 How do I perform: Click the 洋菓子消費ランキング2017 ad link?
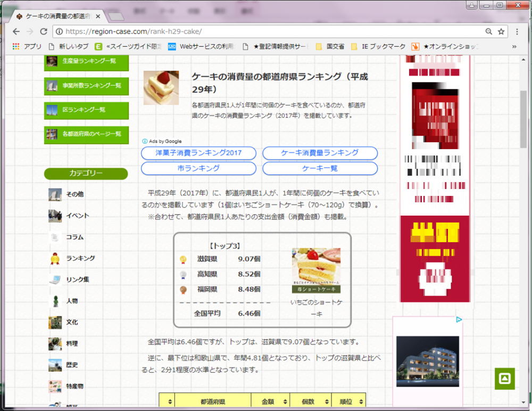point(198,153)
